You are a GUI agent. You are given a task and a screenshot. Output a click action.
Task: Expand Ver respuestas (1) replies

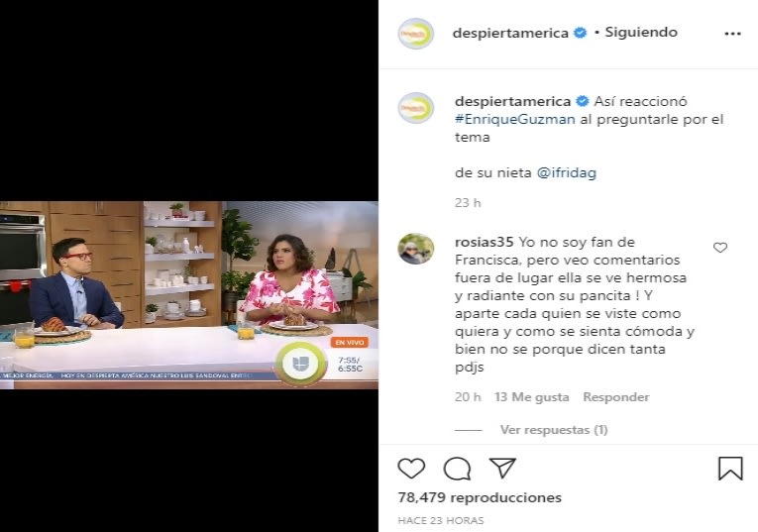coord(554,430)
